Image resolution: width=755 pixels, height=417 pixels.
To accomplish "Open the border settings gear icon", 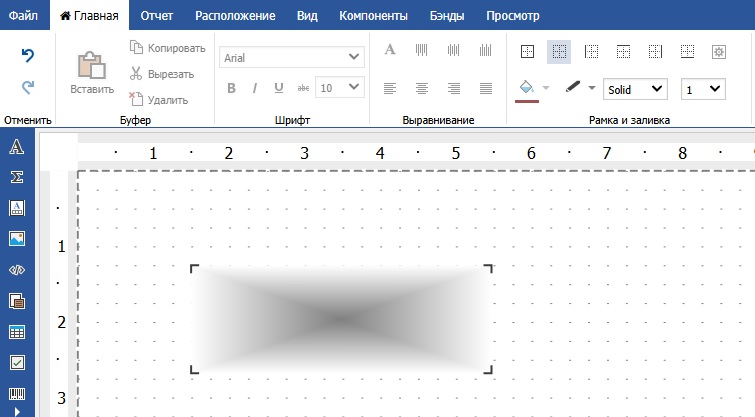I will pyautogui.click(x=718, y=51).
